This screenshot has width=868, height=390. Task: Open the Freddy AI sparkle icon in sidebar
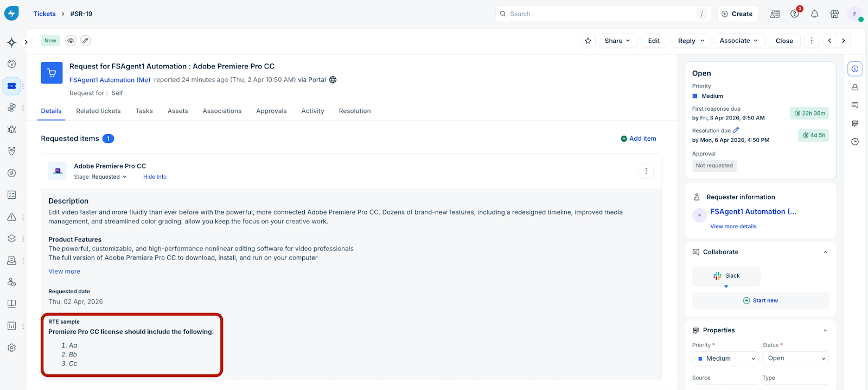coord(11,42)
